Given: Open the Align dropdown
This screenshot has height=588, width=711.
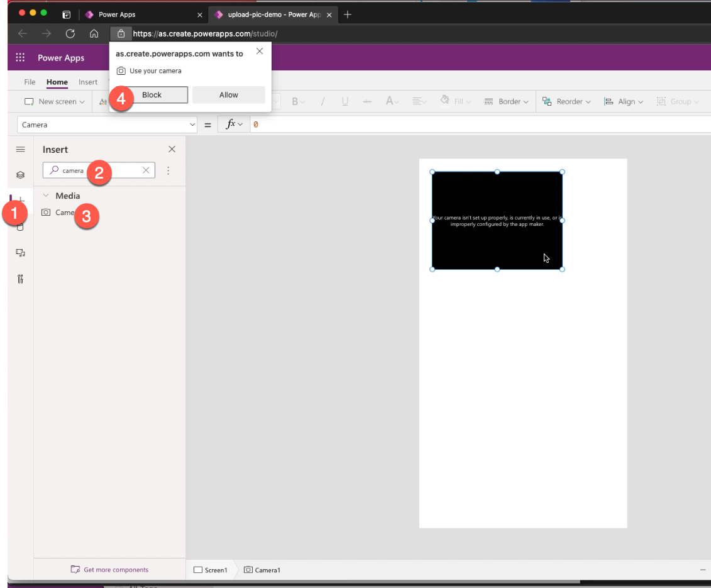Looking at the screenshot, I should (624, 102).
